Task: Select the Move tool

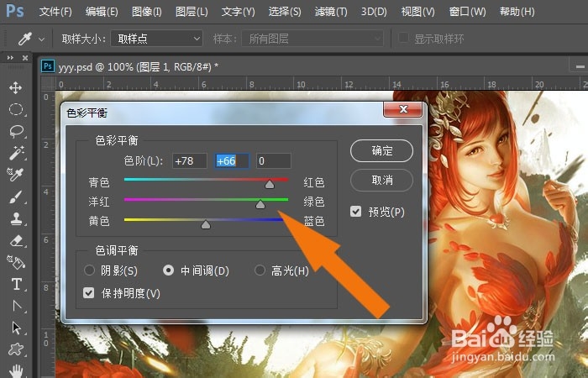Action: [15, 88]
